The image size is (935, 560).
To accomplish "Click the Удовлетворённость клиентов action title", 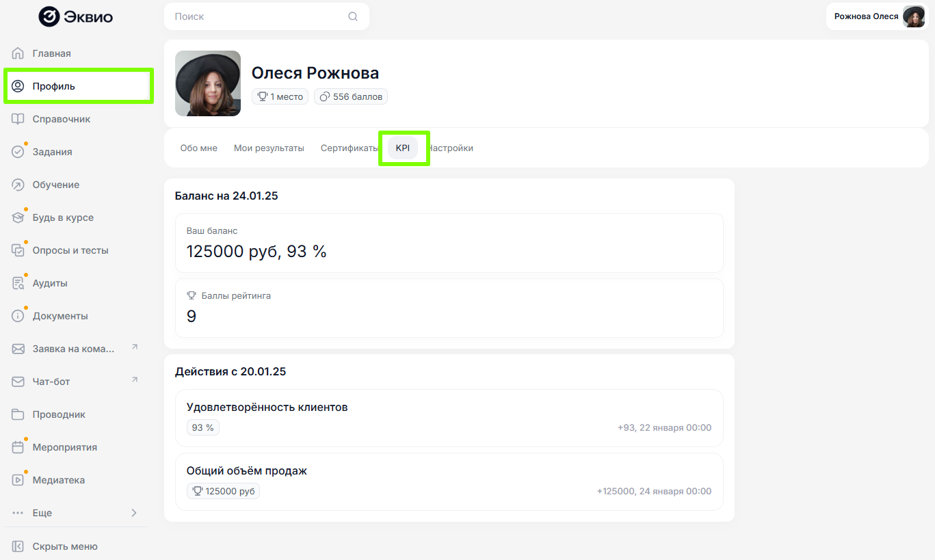I will click(267, 408).
